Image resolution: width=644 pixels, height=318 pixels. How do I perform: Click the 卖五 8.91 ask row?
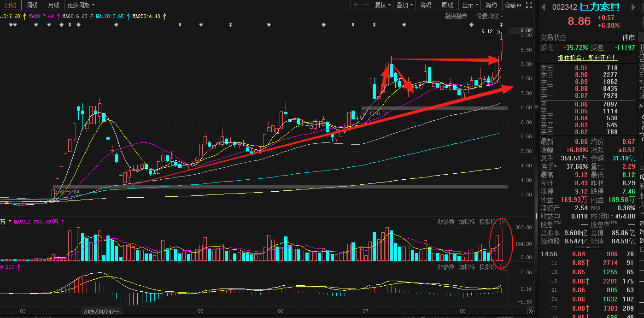587,68
